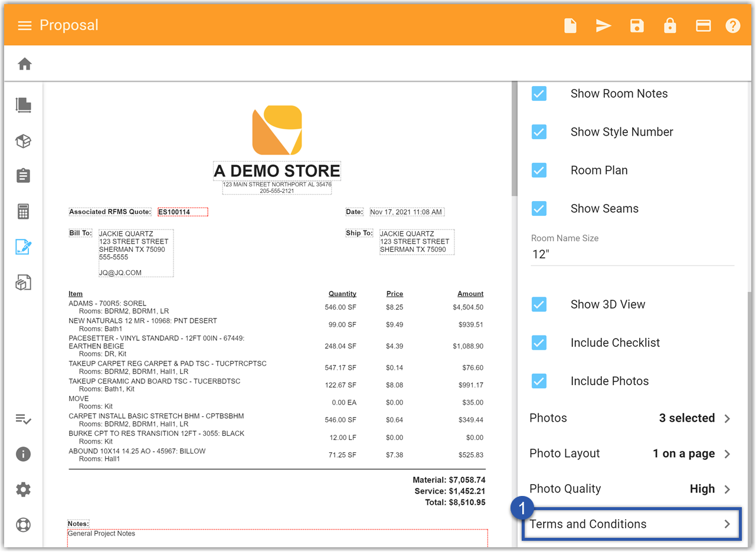Uncheck Show Style Number
This screenshot has height=552, width=756.
(x=539, y=132)
